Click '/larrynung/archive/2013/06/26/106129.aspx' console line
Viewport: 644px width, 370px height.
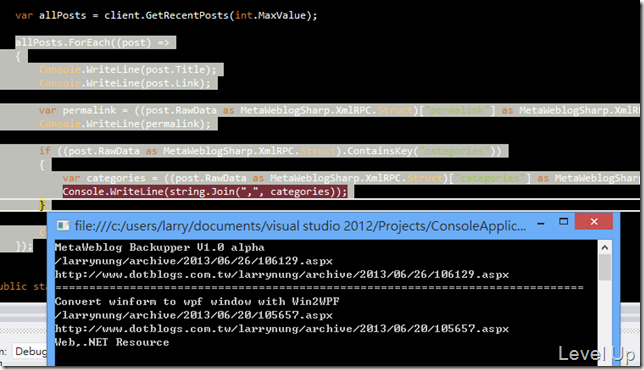coord(194,261)
